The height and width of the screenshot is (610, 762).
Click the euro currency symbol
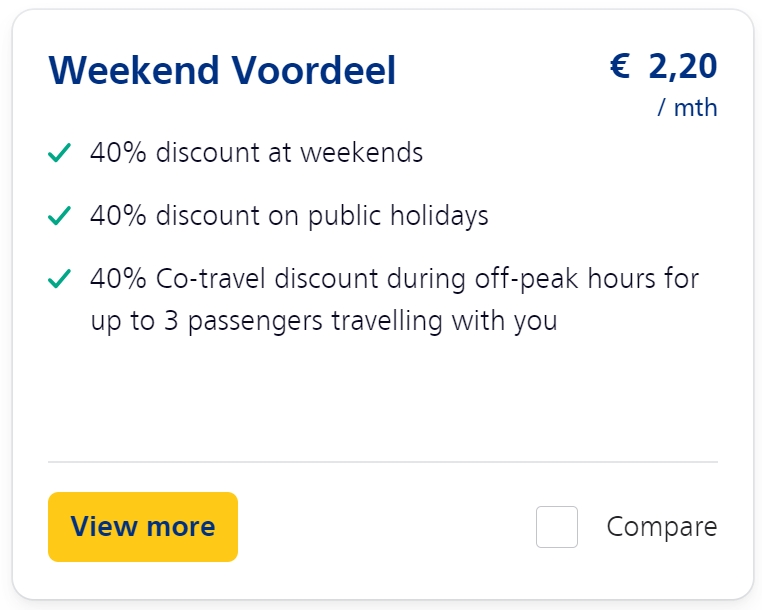(x=620, y=67)
